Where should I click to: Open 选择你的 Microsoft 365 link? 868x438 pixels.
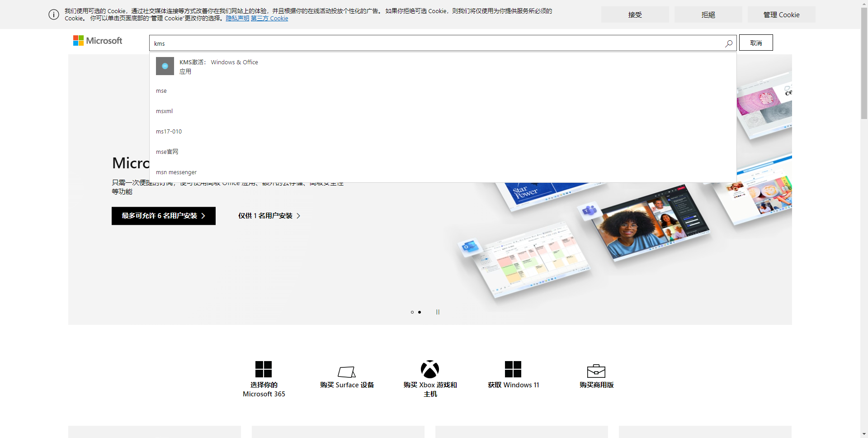pyautogui.click(x=264, y=390)
